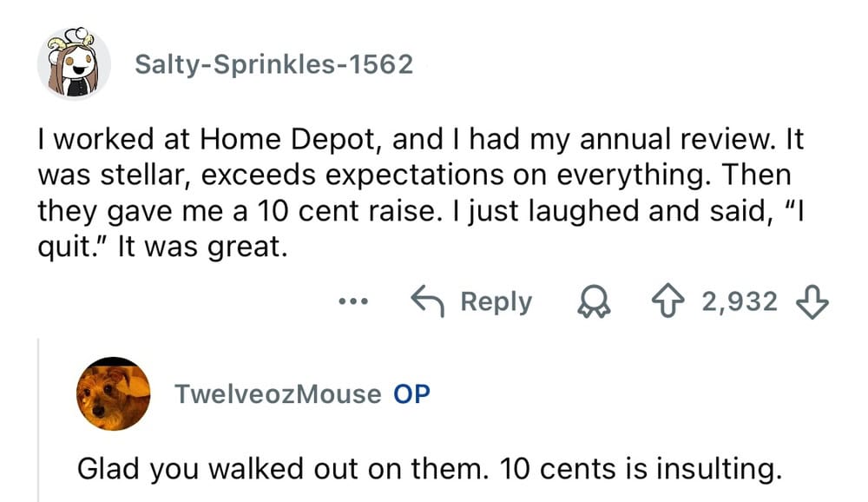The image size is (868, 502).
Task: Open Salty-Sprinkles-1562's avatar
Action: pyautogui.click(x=73, y=63)
